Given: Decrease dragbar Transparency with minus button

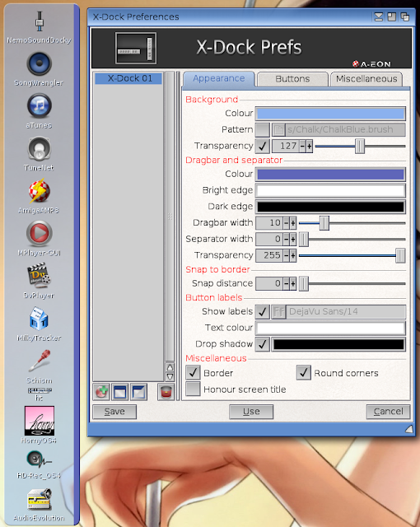Looking at the screenshot, I should pyautogui.click(x=287, y=256).
